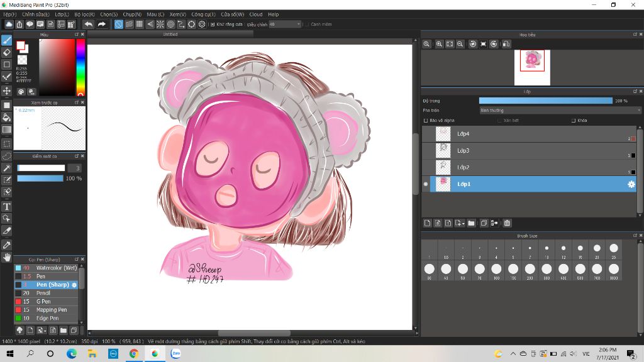Screen dimensions: 644x362
Task: Show Lớp2 using its visibility box
Action: [x=426, y=167]
